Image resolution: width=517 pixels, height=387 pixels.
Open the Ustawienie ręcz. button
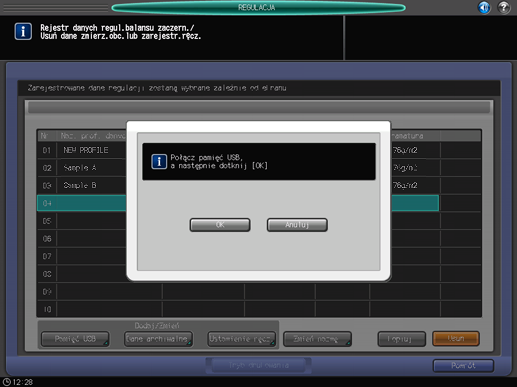click(x=242, y=339)
